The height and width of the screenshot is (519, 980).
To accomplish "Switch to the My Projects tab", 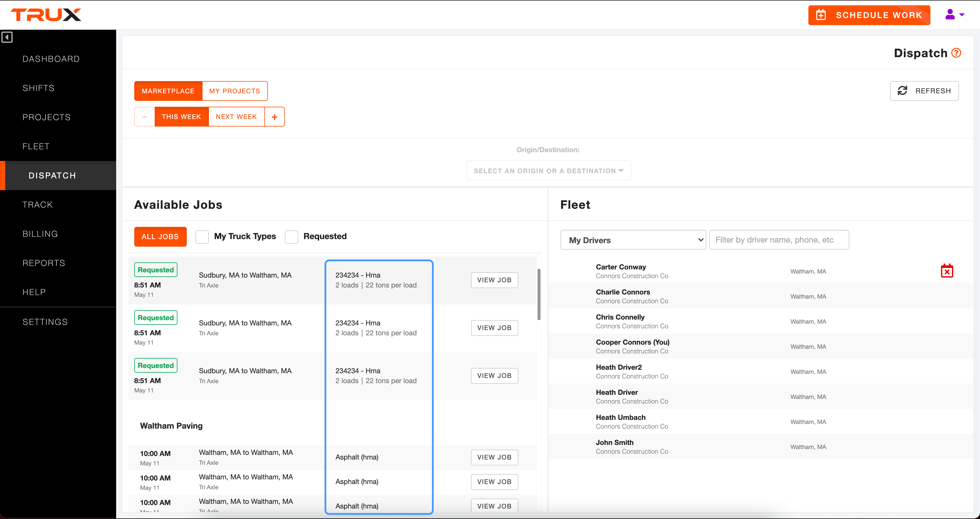I will 235,91.
